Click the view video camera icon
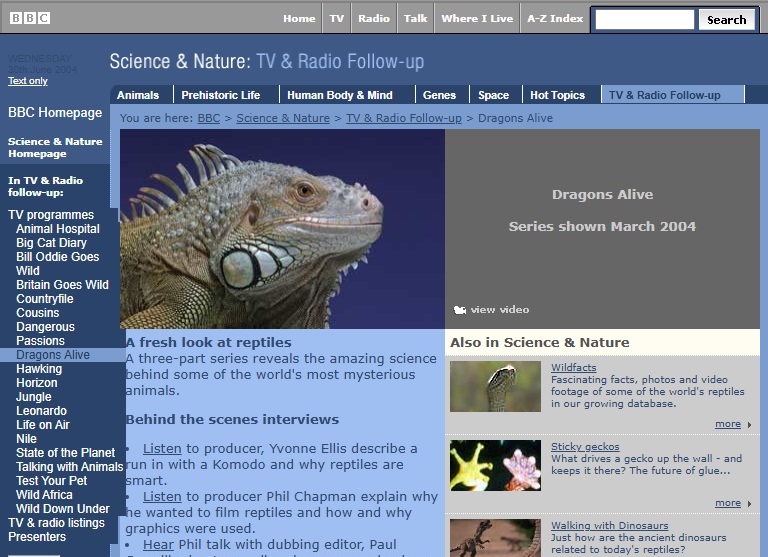 pyautogui.click(x=459, y=310)
